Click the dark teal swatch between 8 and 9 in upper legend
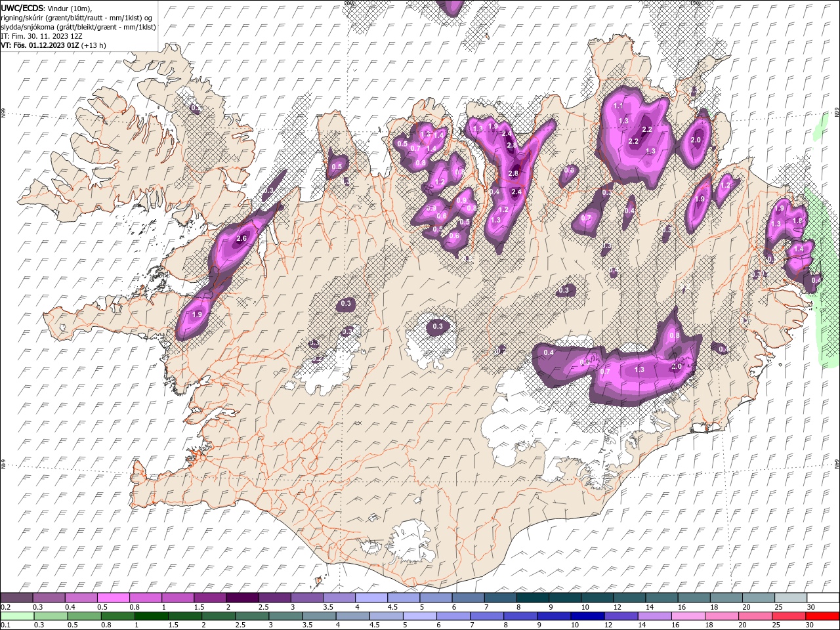Viewport: 840px width, 630px height. [x=532, y=598]
